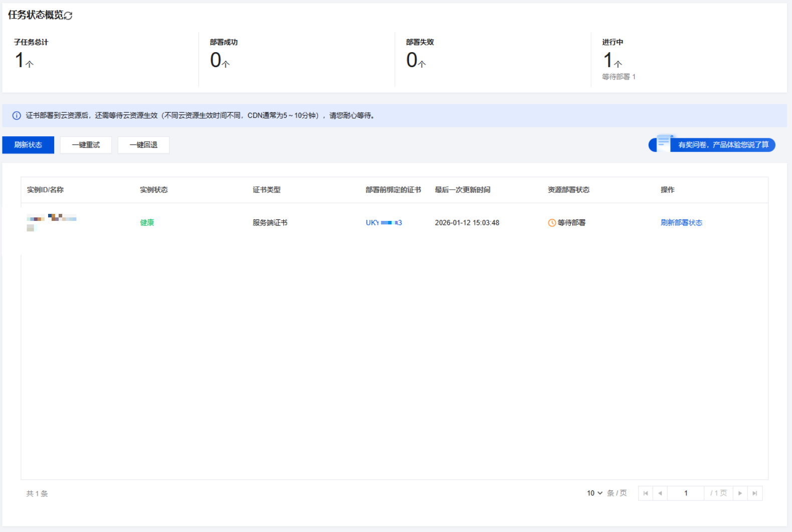Open the 有奖问卷 survey banner

[x=723, y=145]
